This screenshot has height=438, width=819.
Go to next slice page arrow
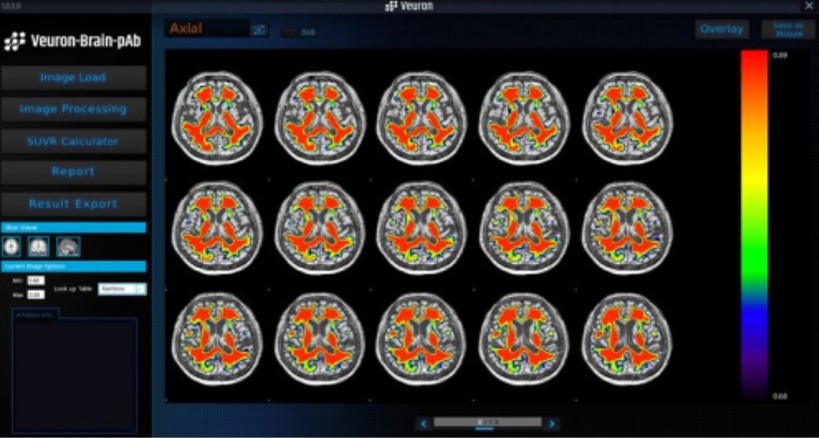pyautogui.click(x=551, y=424)
